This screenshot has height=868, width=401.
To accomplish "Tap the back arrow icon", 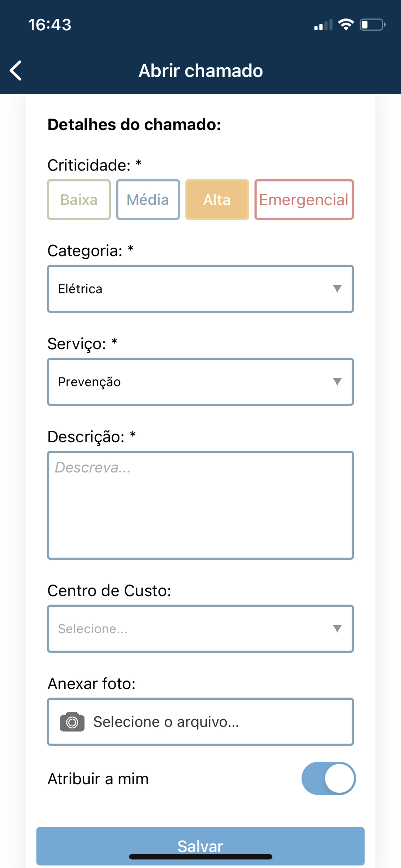I will 16,71.
